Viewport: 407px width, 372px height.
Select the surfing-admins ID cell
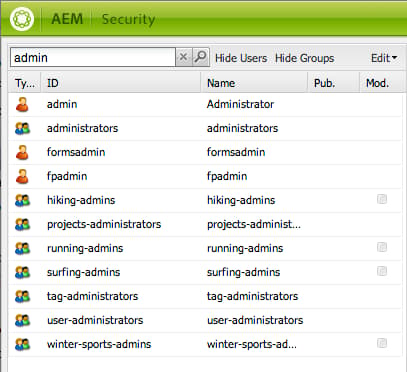pos(83,272)
